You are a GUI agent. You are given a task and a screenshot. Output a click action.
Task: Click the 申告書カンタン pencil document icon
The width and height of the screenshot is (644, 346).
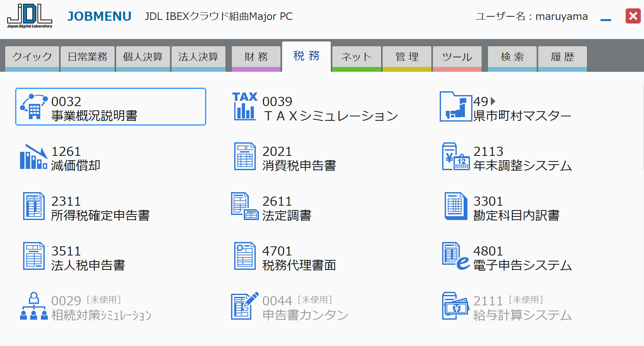[245, 306]
